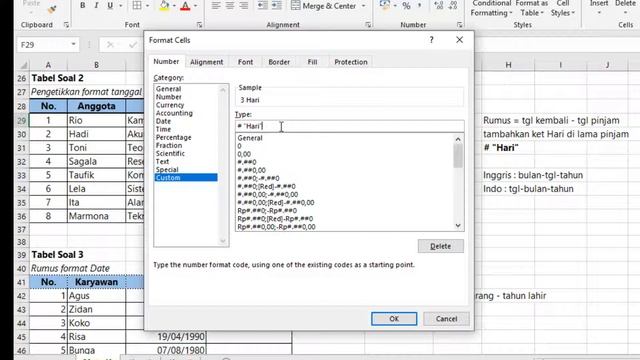Switch to Number tab in Format Cells
Viewport: 640px width, 360px height.
[x=166, y=62]
